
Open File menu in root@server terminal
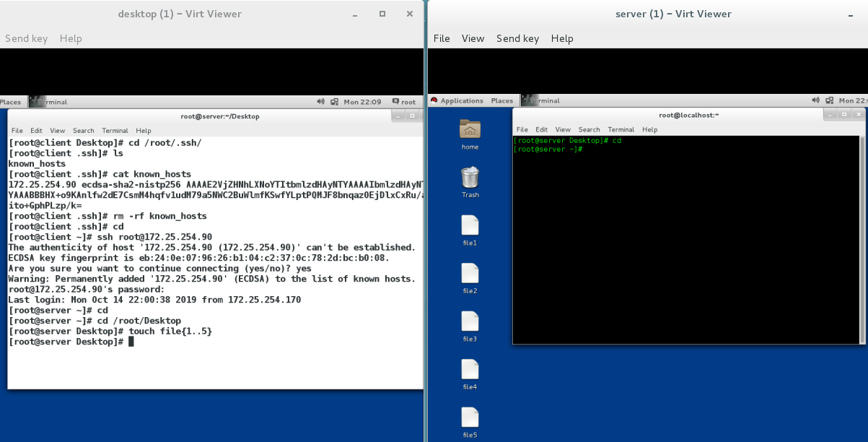(x=16, y=131)
